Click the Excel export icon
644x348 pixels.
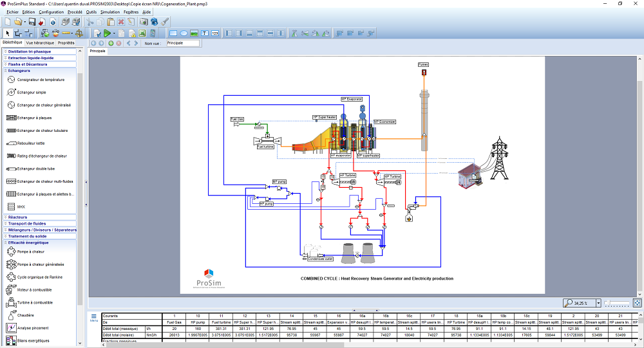[142, 33]
